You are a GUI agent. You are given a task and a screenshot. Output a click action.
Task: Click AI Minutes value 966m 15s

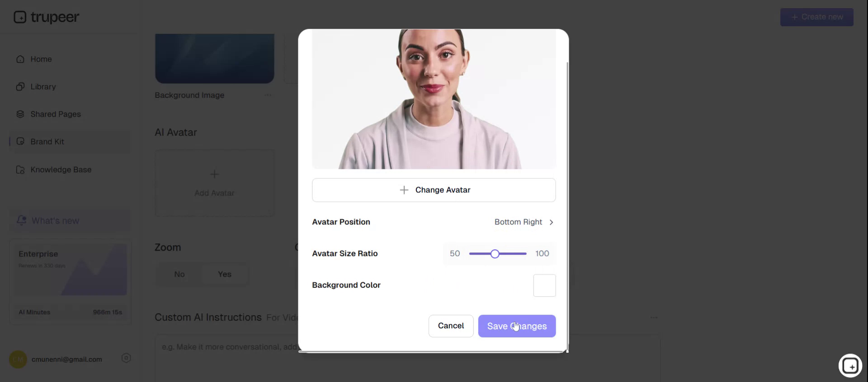[108, 312]
